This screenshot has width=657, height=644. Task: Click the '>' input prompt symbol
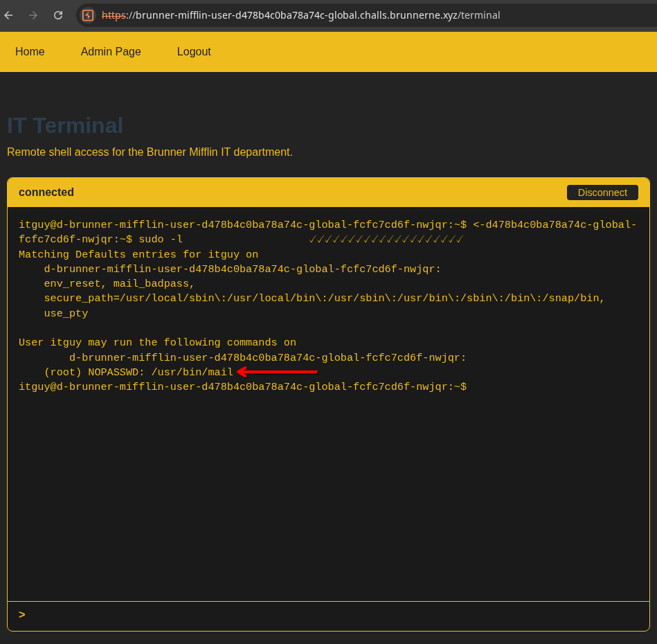(x=21, y=615)
